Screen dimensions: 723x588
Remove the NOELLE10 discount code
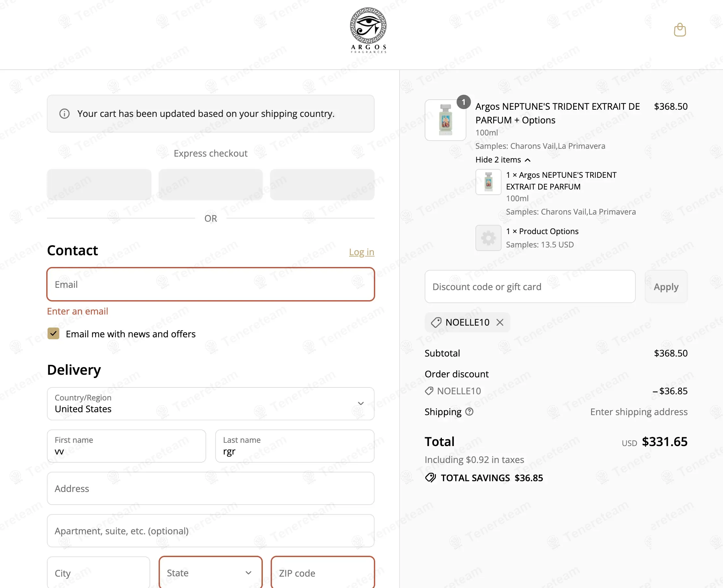click(500, 322)
